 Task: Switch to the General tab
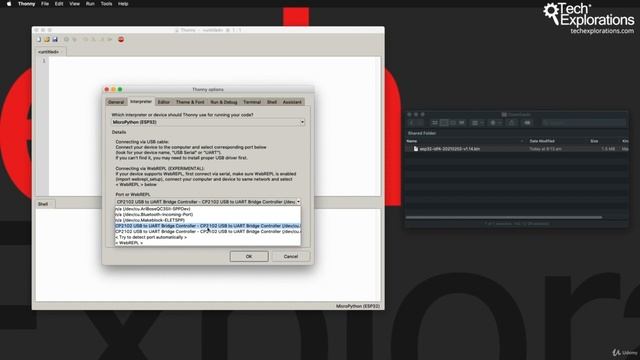point(116,102)
